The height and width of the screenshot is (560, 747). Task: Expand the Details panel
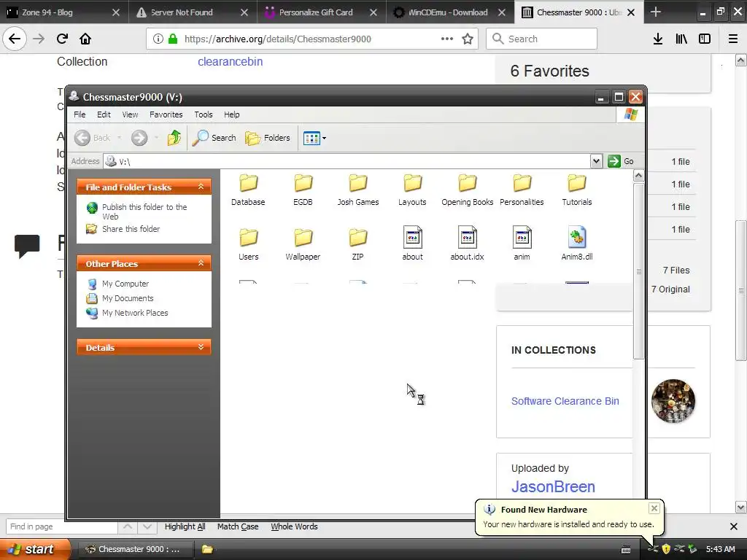[201, 347]
